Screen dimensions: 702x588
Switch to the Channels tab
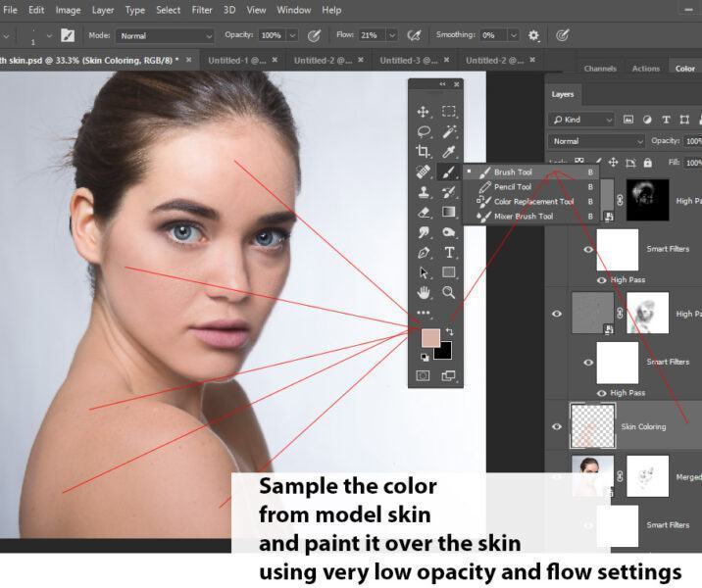tap(600, 69)
